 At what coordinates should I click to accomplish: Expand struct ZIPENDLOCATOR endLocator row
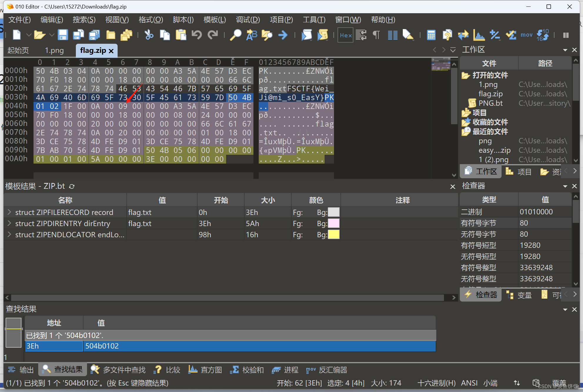(x=9, y=235)
